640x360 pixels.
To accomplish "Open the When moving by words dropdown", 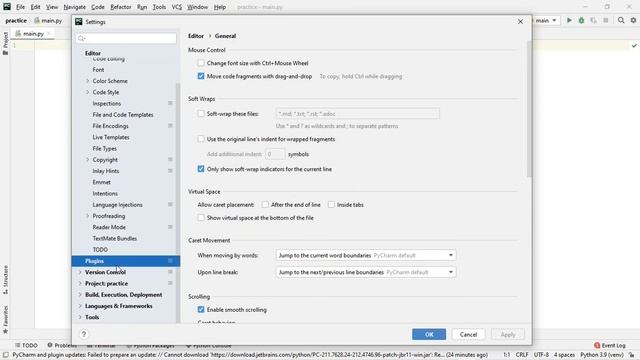I will [x=366, y=255].
